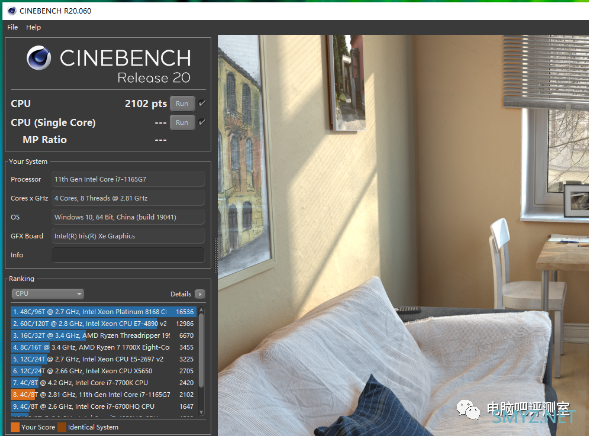
Task: Select ranking row Ryzen 7 1700X
Action: click(x=104, y=347)
